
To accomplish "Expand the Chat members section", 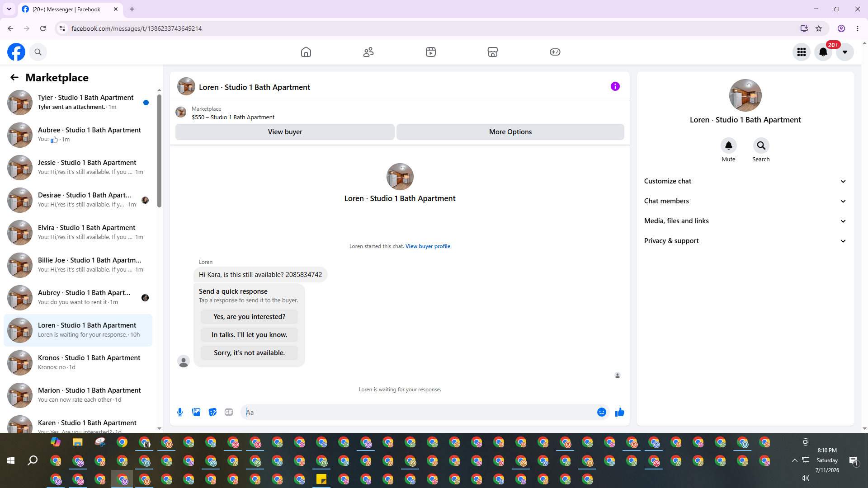I will point(745,201).
